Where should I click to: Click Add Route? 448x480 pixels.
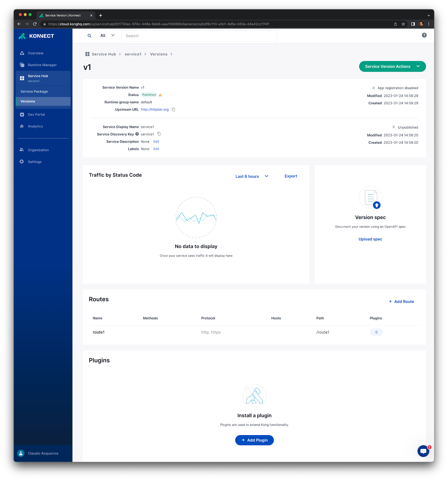pos(401,301)
